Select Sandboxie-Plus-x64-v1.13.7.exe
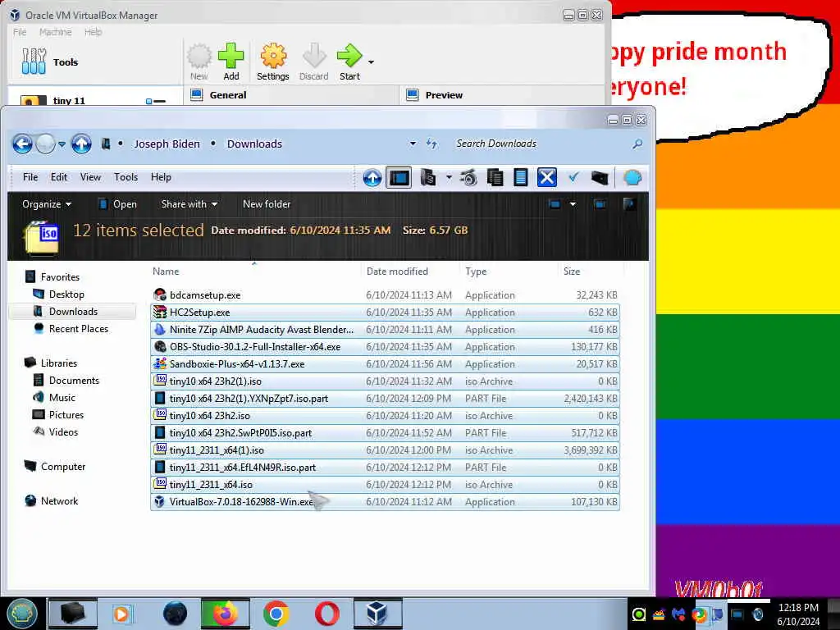Viewport: 840px width, 630px height. click(x=385, y=363)
